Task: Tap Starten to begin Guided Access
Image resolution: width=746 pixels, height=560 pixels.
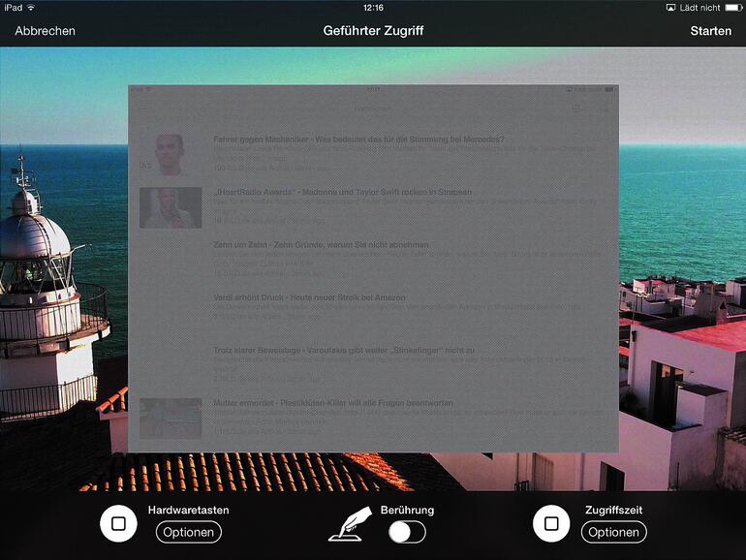Action: tap(710, 31)
